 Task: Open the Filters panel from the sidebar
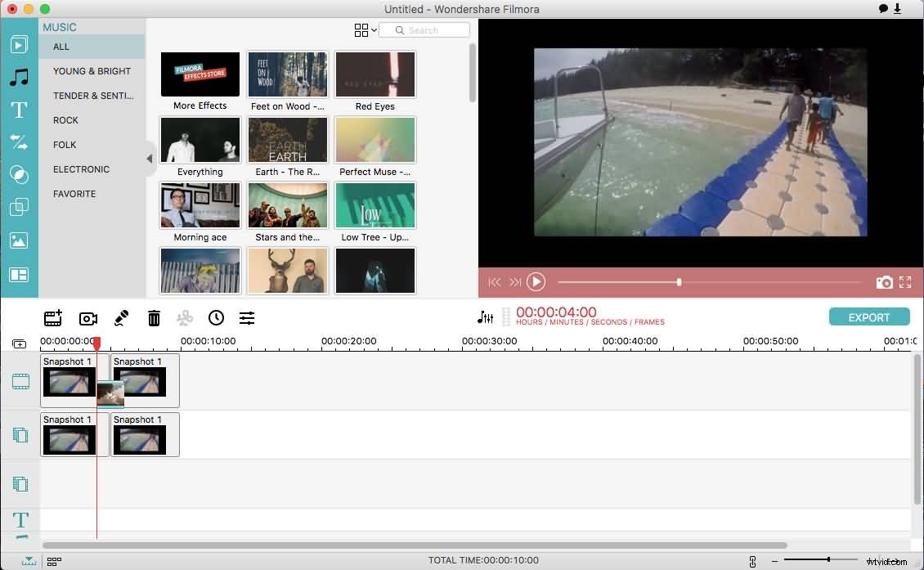click(18, 174)
